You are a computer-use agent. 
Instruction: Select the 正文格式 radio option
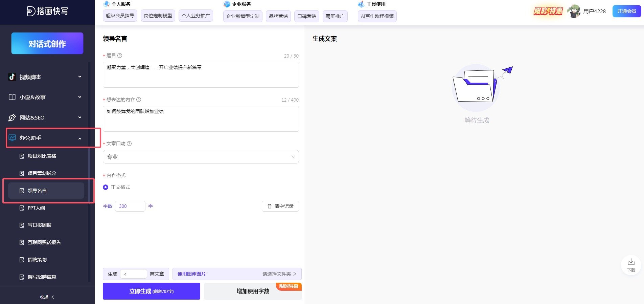[106, 187]
